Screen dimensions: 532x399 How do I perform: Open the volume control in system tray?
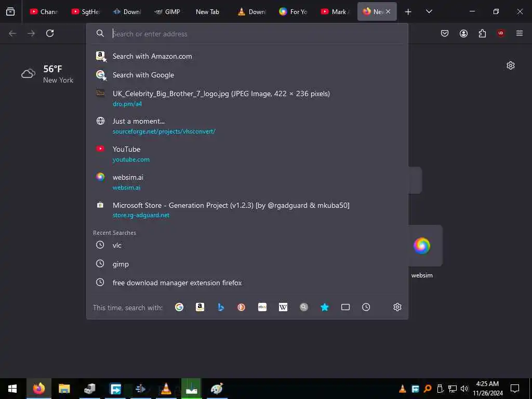click(464, 389)
